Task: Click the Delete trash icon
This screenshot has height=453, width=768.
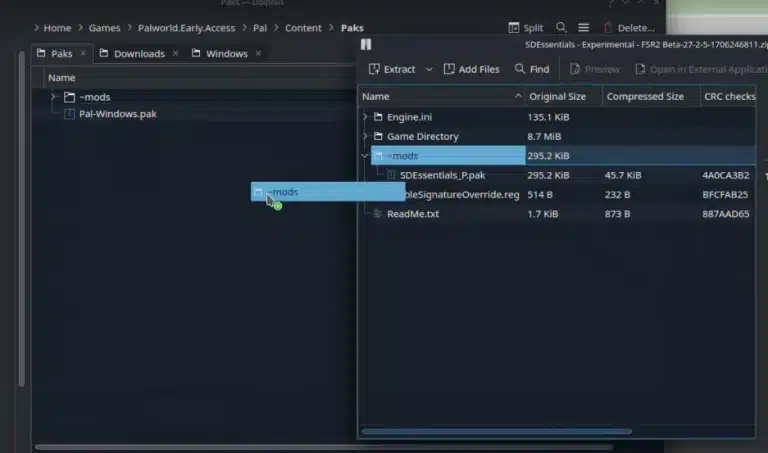Action: tap(607, 28)
